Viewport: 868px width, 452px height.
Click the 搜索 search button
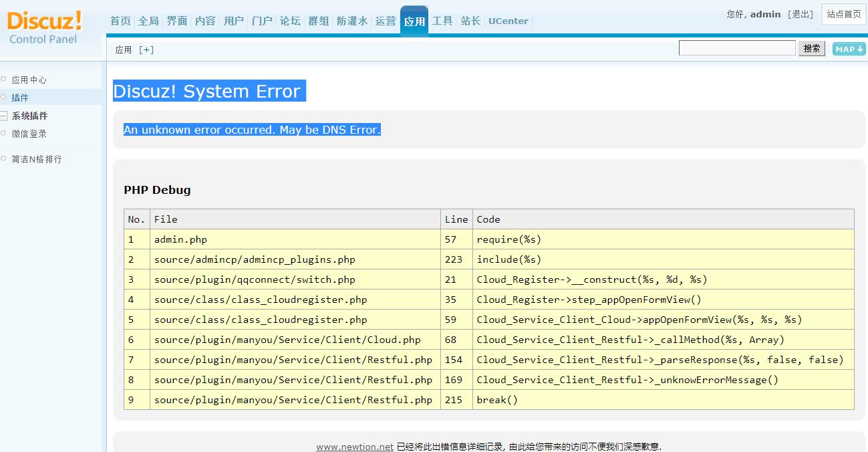click(x=812, y=48)
